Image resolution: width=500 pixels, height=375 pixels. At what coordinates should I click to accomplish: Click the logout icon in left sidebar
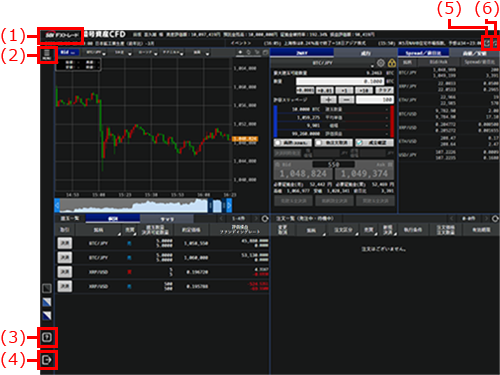(47, 360)
